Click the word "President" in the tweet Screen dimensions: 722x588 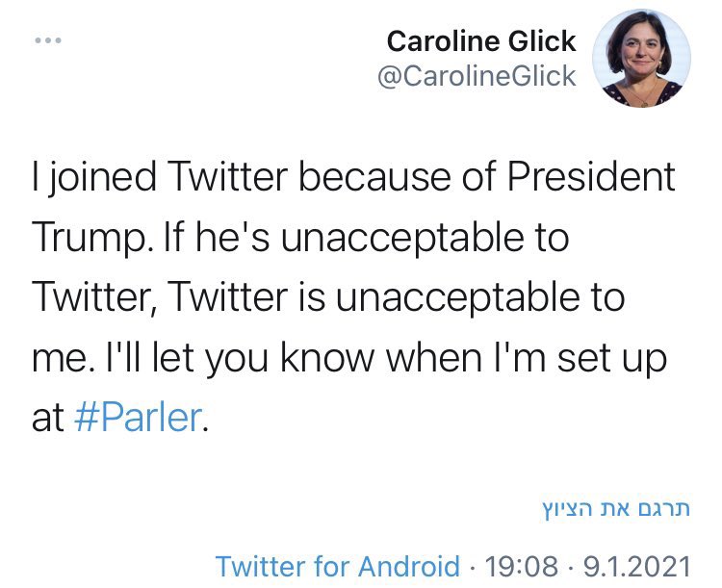click(x=591, y=179)
